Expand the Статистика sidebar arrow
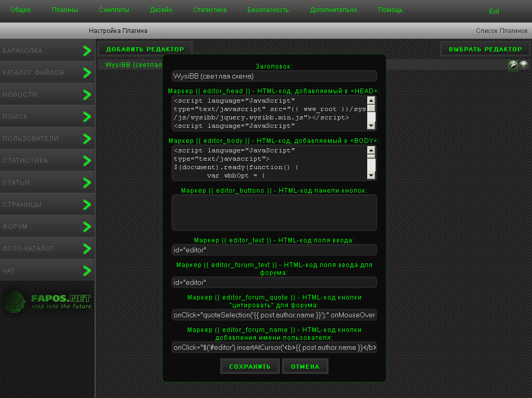Image resolution: width=532 pixels, height=398 pixels. point(87,161)
